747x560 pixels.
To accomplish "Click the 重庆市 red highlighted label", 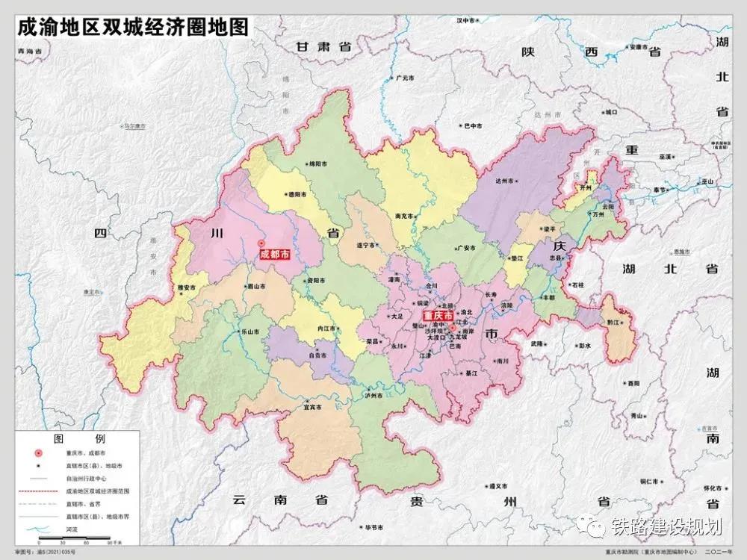I will (438, 316).
